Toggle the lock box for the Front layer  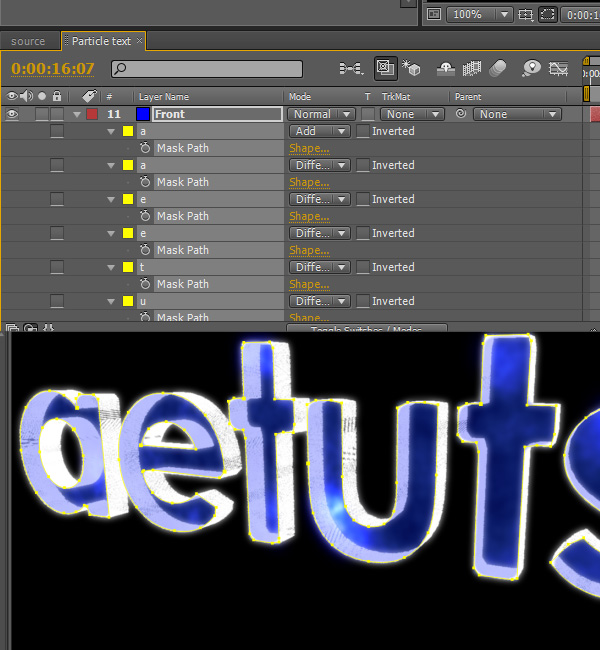click(x=57, y=114)
